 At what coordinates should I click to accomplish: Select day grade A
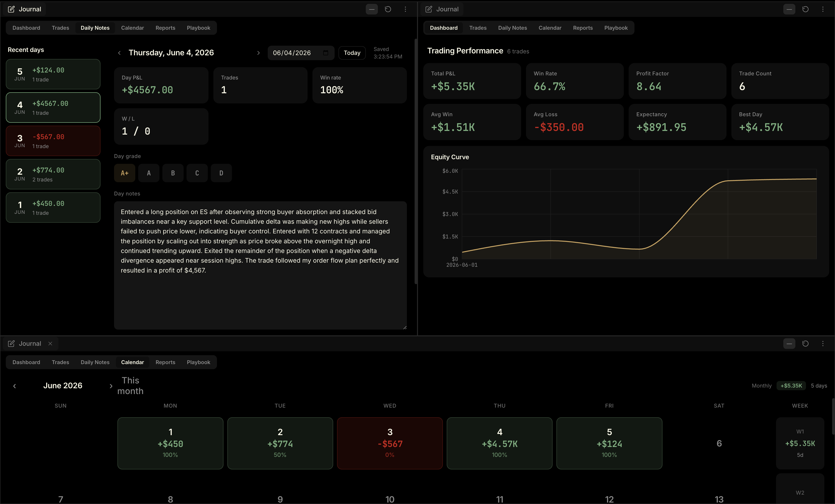pyautogui.click(x=149, y=173)
